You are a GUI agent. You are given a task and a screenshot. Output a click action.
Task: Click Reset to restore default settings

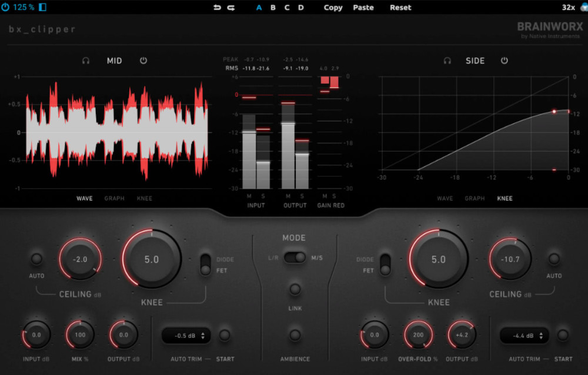coord(400,8)
